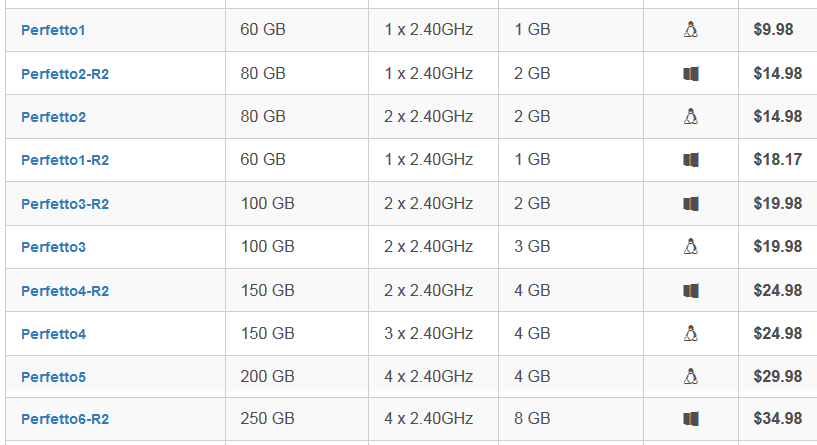This screenshot has width=817, height=445.
Task: Select the Perfetto5 plan link
Action: click(x=54, y=377)
